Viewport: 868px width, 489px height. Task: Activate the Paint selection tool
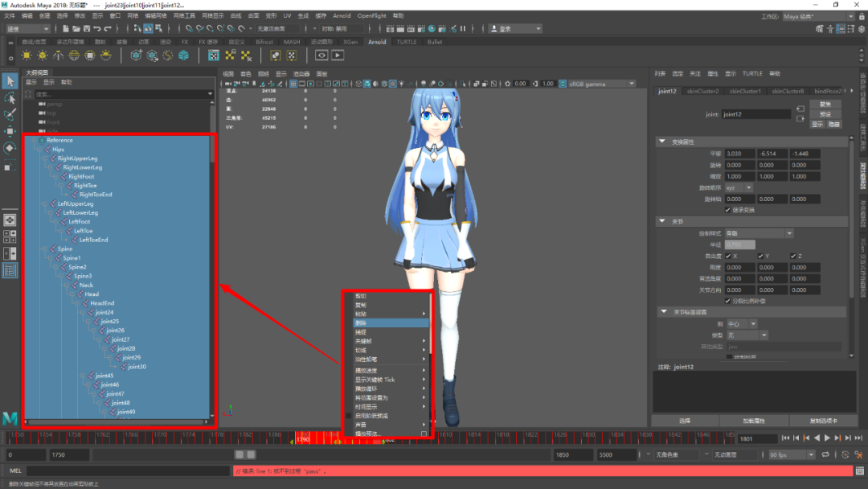(x=10, y=115)
